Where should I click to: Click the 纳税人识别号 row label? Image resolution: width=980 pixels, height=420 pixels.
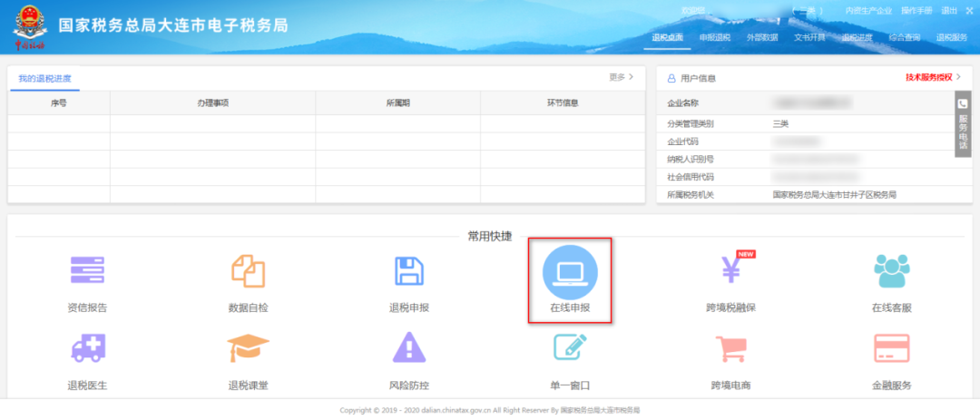pyautogui.click(x=691, y=160)
